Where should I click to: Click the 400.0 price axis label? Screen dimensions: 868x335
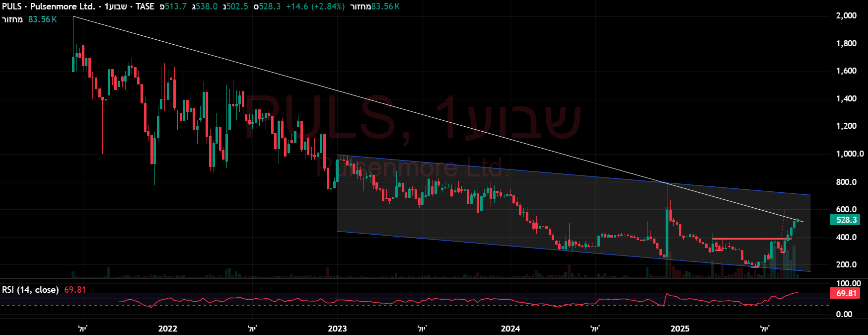(x=846, y=237)
